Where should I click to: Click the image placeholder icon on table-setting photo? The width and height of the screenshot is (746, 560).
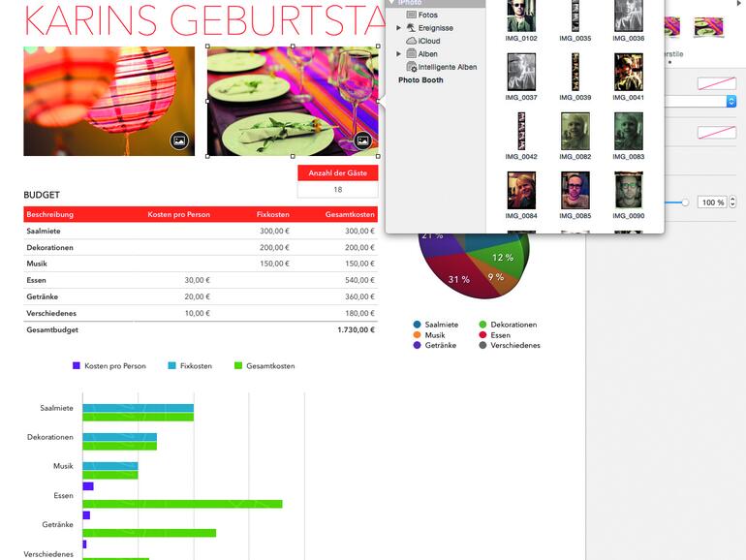(362, 140)
